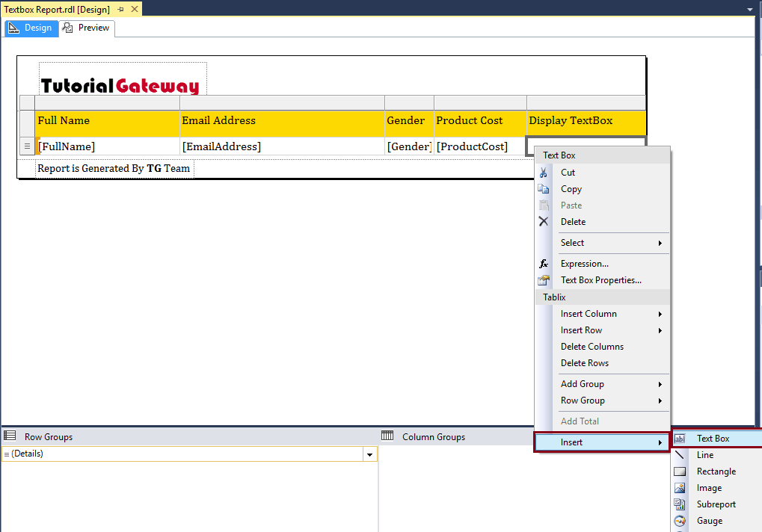762x532 pixels.
Task: Open Expression via the fx icon
Action: [x=544, y=263]
